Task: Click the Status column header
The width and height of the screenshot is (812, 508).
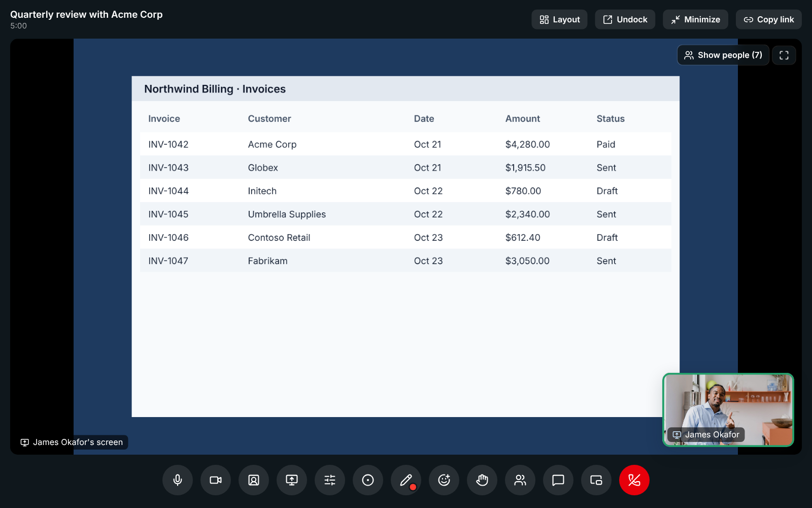Action: click(x=611, y=118)
